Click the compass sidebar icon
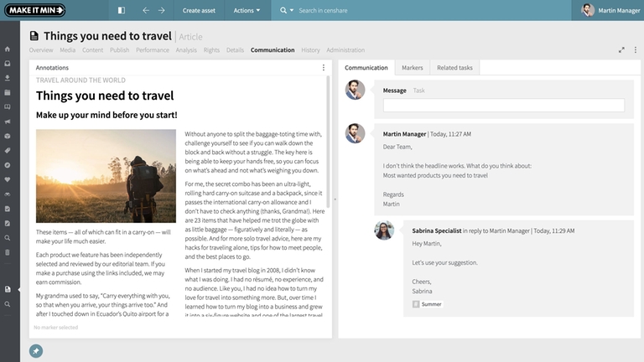 coord(8,165)
